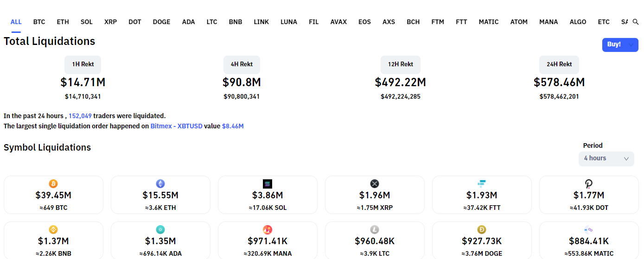Viewport: 644px width, 259px height.
Task: Switch to the BTC tab
Action: point(39,22)
